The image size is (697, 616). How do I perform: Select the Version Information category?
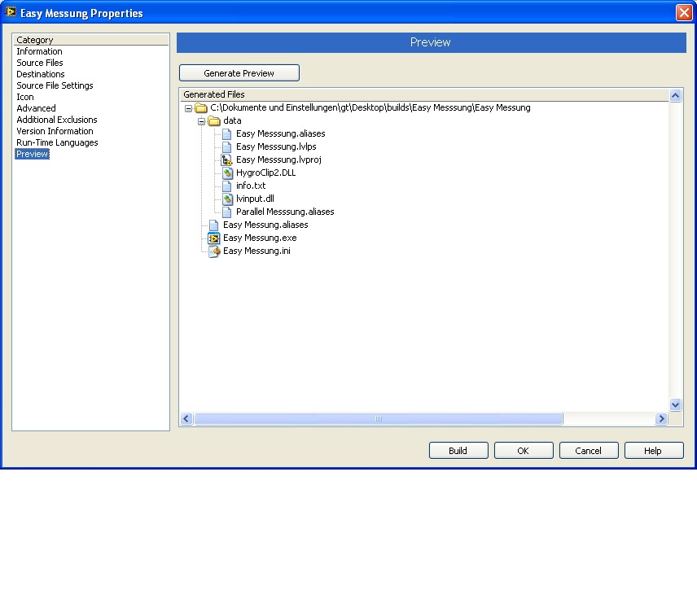55,131
